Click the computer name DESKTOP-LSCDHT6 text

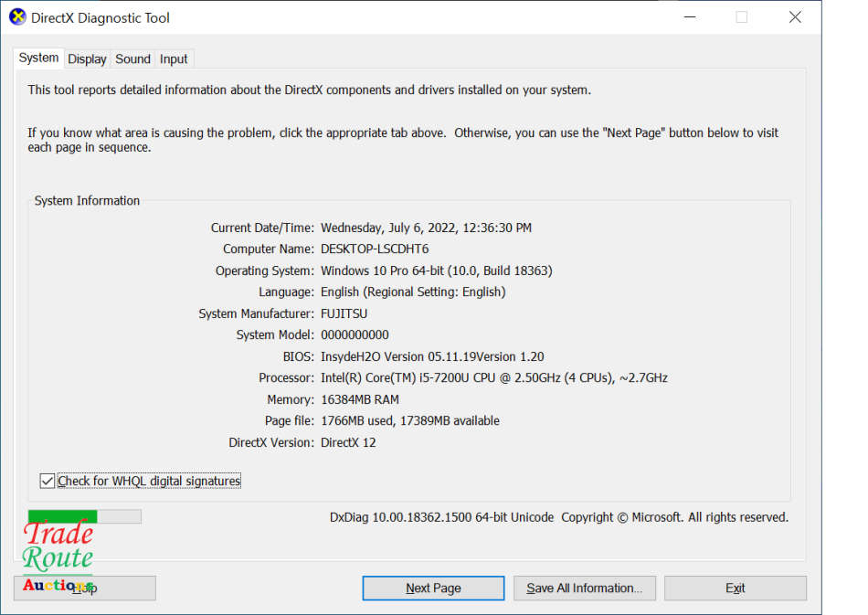[x=375, y=249]
